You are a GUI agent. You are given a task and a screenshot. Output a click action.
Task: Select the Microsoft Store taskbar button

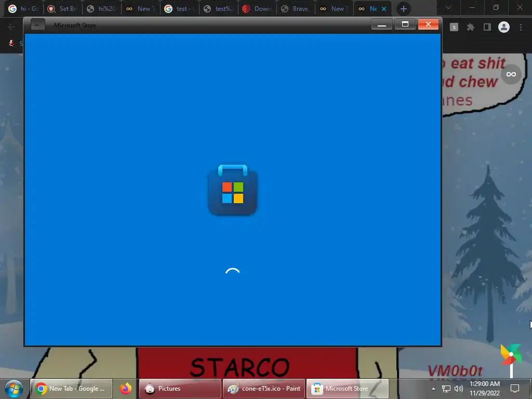click(x=348, y=389)
